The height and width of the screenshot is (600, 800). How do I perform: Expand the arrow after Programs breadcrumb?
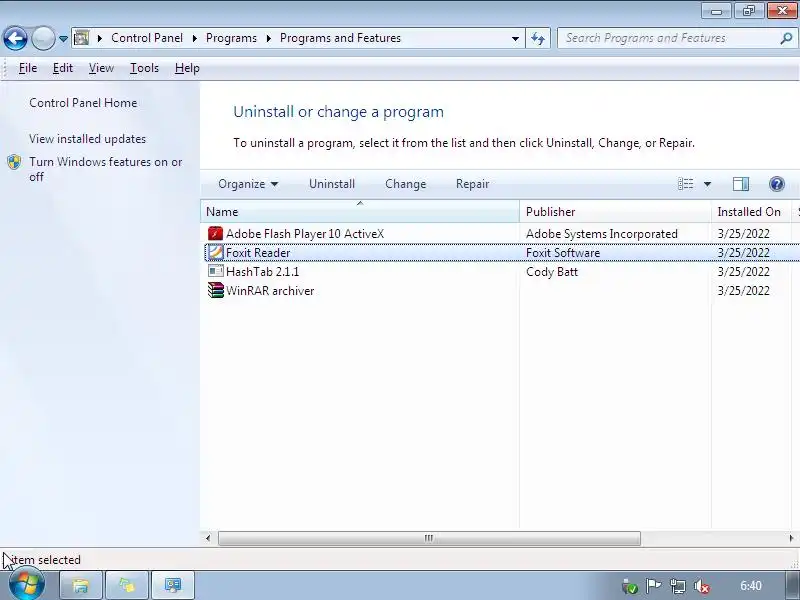(268, 38)
